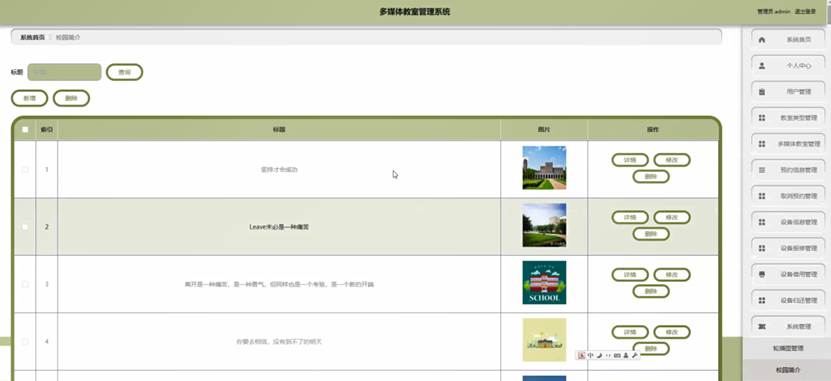Viewport: 831px width, 381px height.
Task: Open 详情 for row 2
Action: 630,217
